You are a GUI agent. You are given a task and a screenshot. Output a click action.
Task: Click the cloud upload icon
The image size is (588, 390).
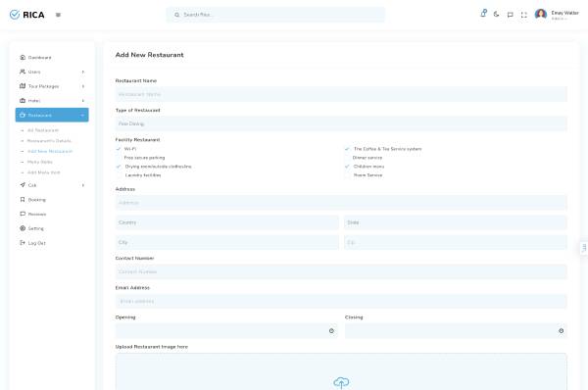(x=341, y=382)
